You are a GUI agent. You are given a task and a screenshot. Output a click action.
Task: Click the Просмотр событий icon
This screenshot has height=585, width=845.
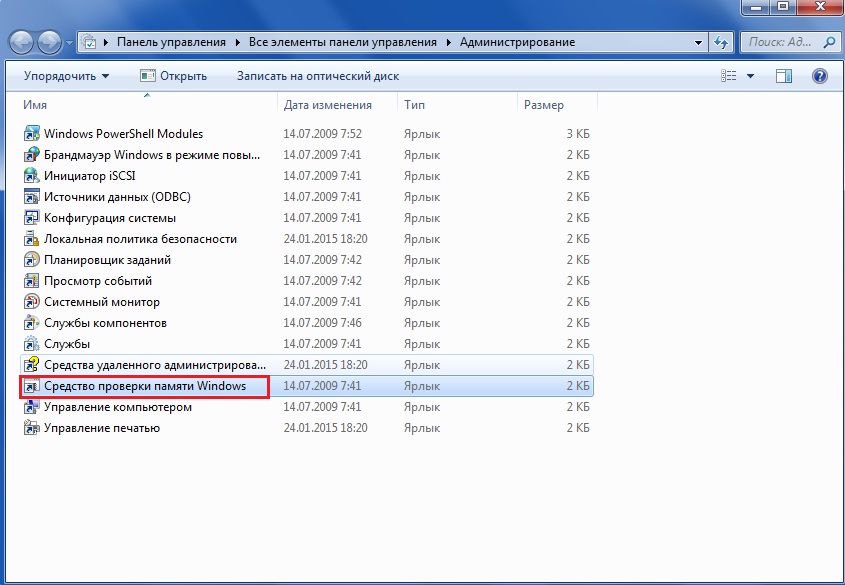tap(31, 281)
